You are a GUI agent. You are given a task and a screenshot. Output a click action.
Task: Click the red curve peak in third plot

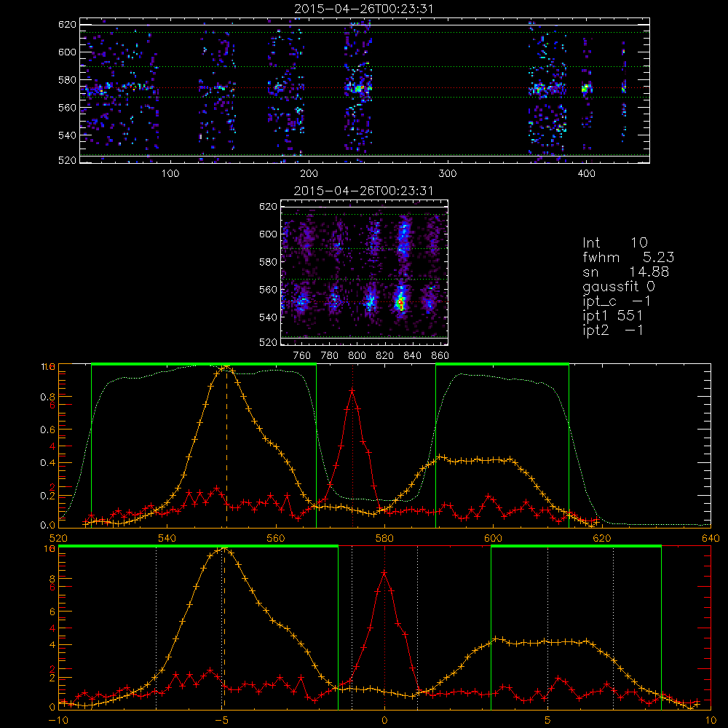352,391
